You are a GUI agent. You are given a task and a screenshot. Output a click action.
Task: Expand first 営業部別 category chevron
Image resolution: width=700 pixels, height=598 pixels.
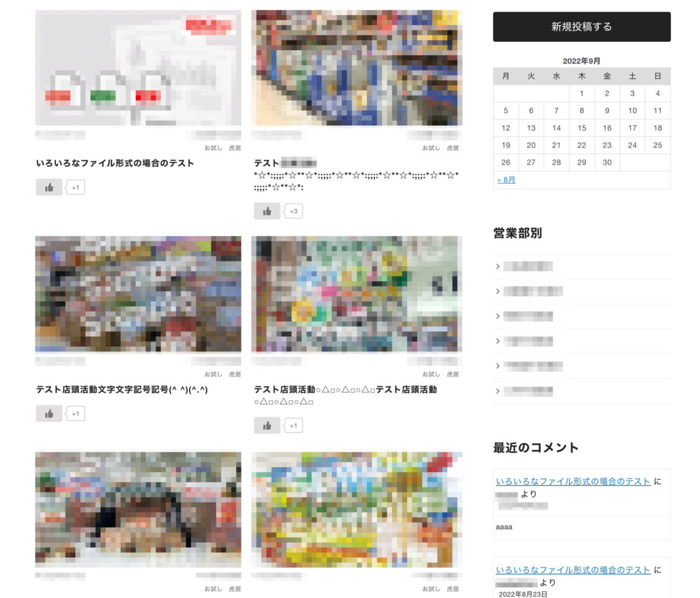pos(498,266)
